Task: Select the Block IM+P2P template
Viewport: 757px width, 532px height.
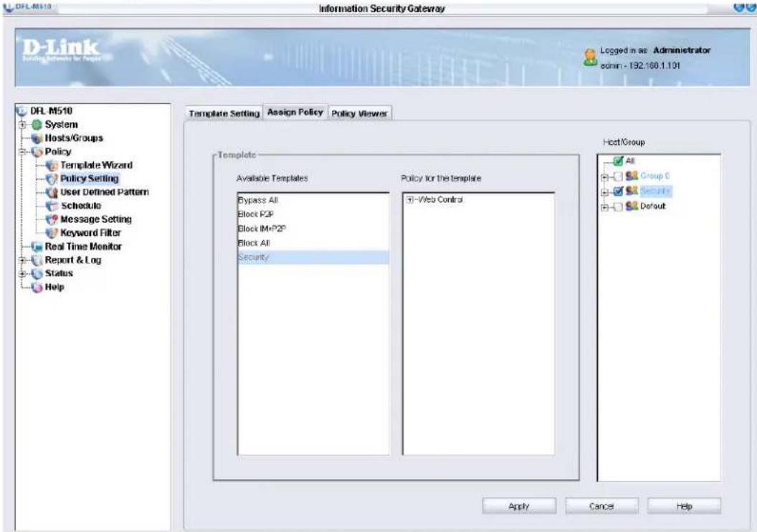Action: 313,229
